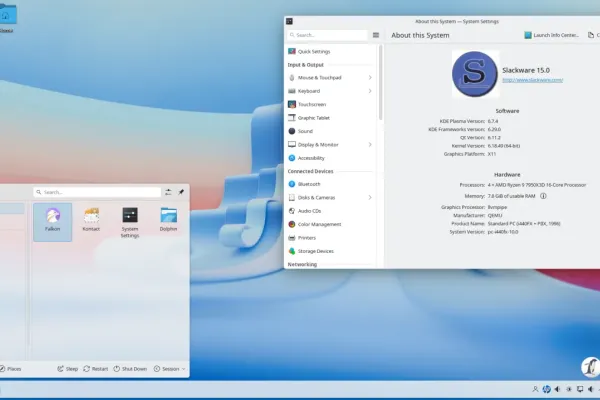Click Sleep in the launcher footer
600x400 pixels.
tap(67, 369)
